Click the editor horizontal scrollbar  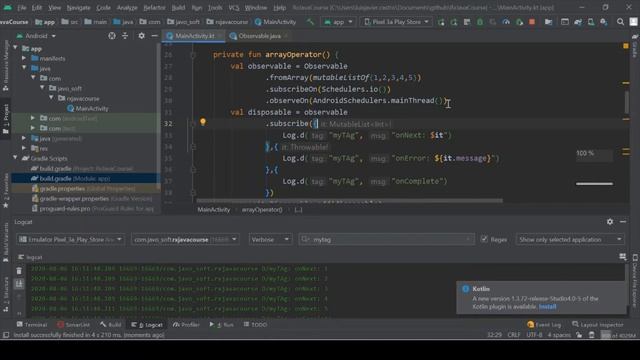[x=349, y=201]
